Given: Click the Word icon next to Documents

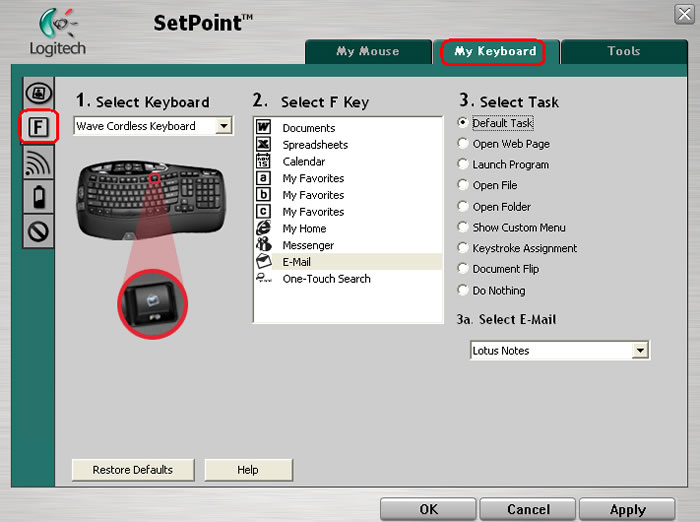Looking at the screenshot, I should click(263, 127).
